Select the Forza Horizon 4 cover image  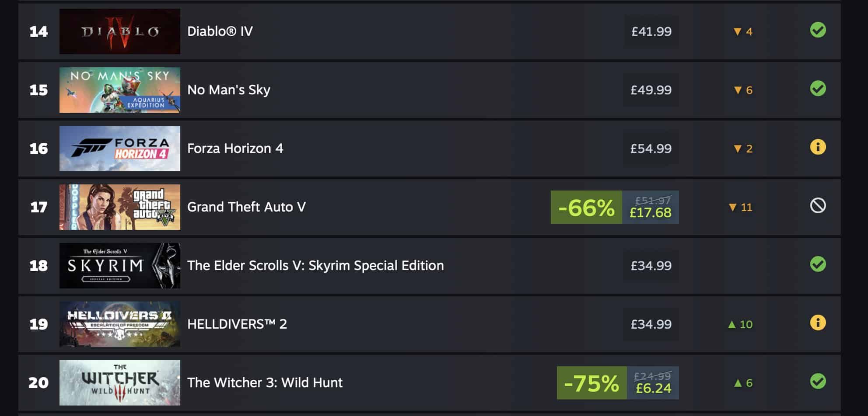pos(119,149)
